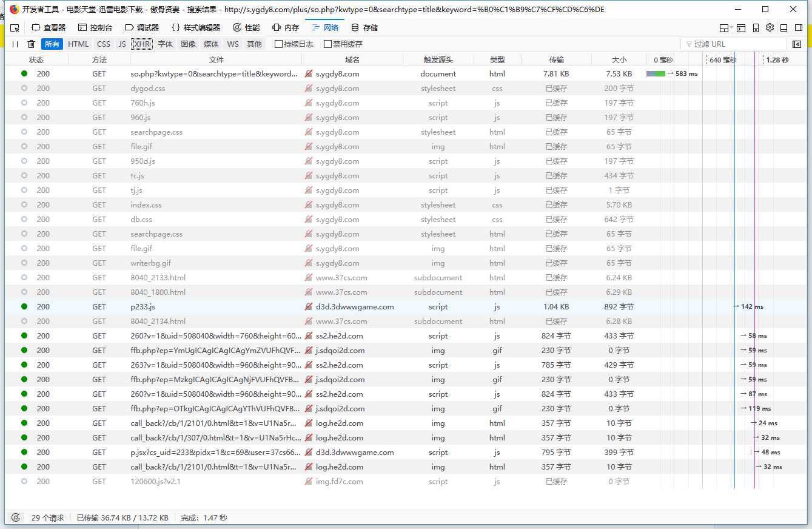The image size is (812, 529).
Task: Open the 样式编辑器 tab
Action: tap(196, 28)
